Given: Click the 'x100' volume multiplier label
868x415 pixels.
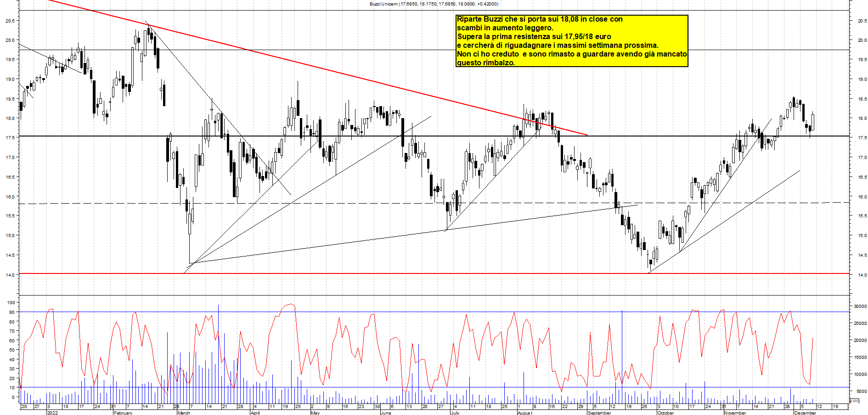Looking at the screenshot, I should [x=855, y=401].
